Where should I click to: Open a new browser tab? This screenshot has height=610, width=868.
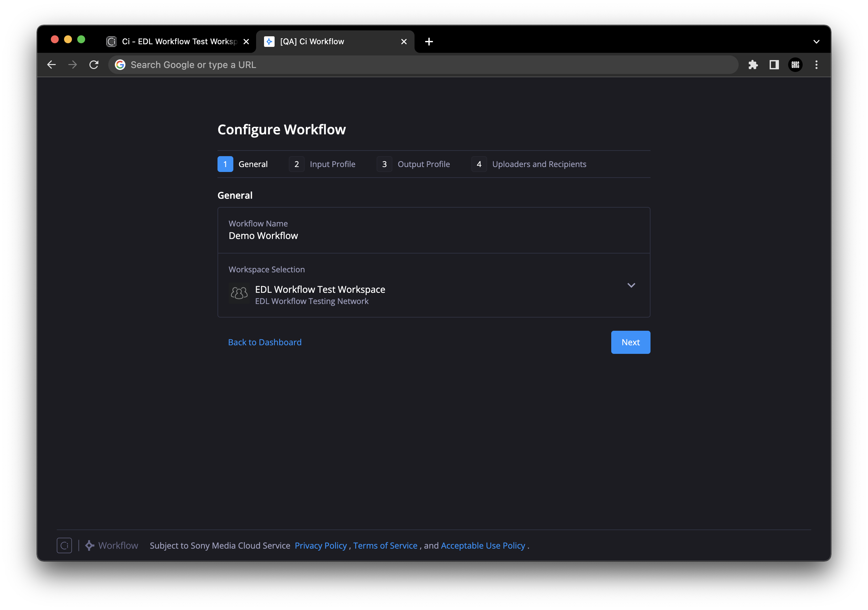coord(429,42)
